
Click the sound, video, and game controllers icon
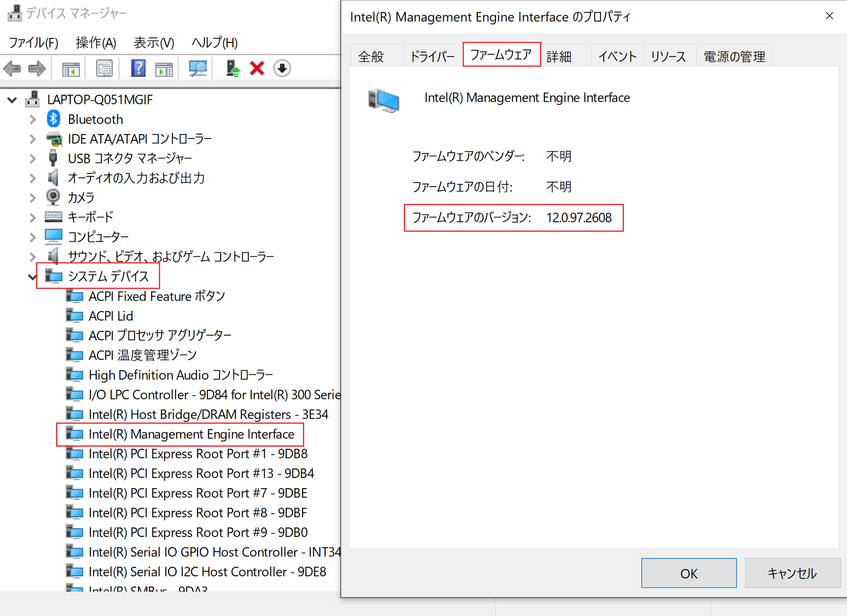53,256
